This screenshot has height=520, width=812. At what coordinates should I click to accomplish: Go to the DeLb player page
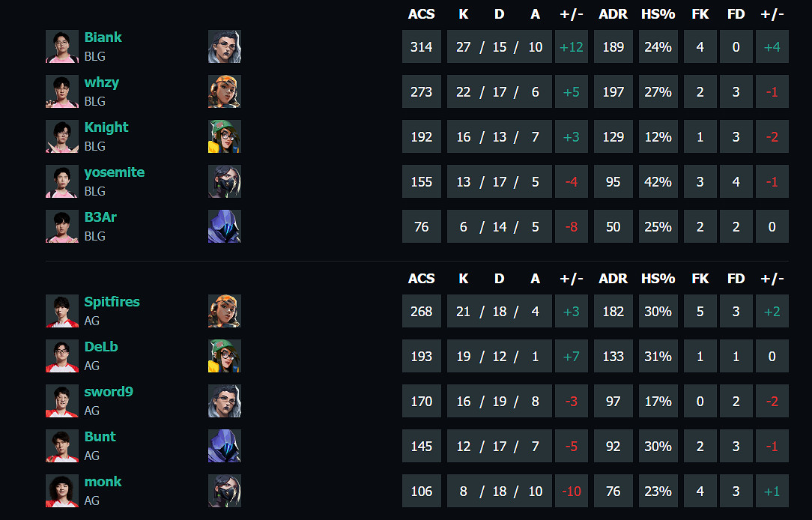[101, 347]
